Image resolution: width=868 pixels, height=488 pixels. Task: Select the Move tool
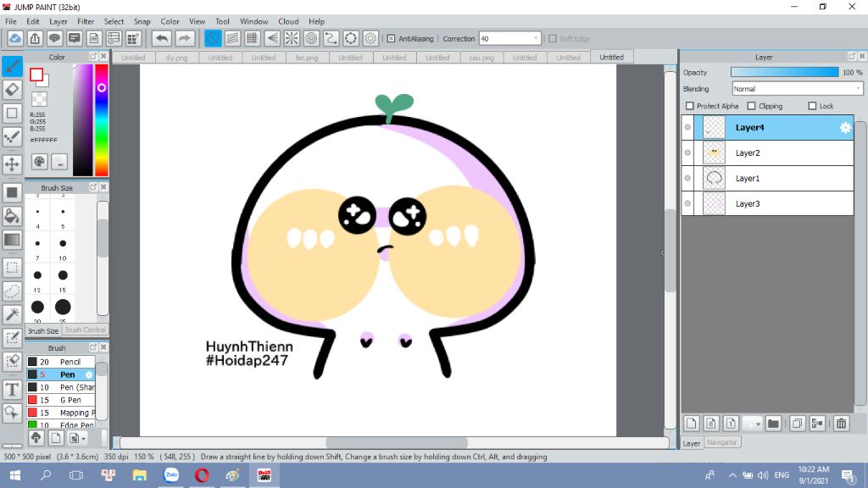tap(12, 164)
